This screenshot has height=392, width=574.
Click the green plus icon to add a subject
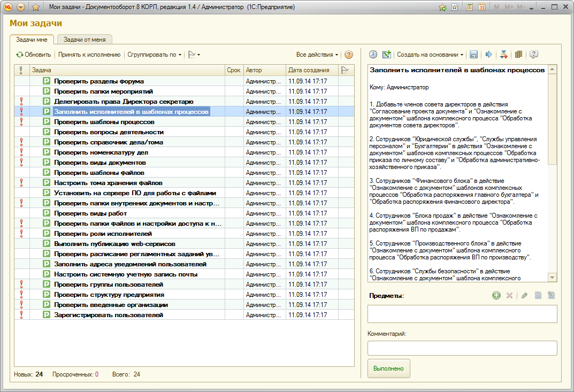[x=496, y=295]
